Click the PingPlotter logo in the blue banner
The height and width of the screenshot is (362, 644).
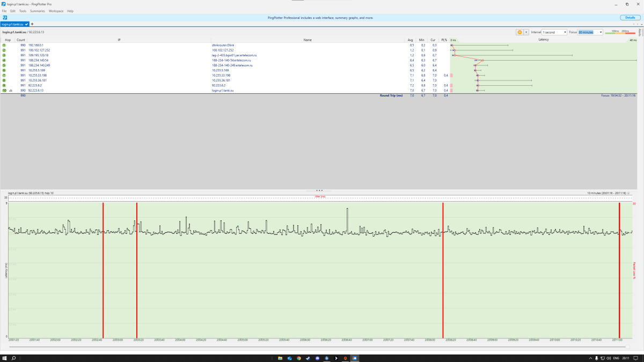(x=5, y=18)
